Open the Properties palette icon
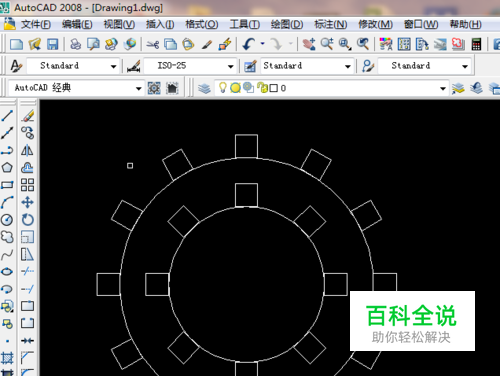The height and width of the screenshot is (376, 500). click(386, 44)
